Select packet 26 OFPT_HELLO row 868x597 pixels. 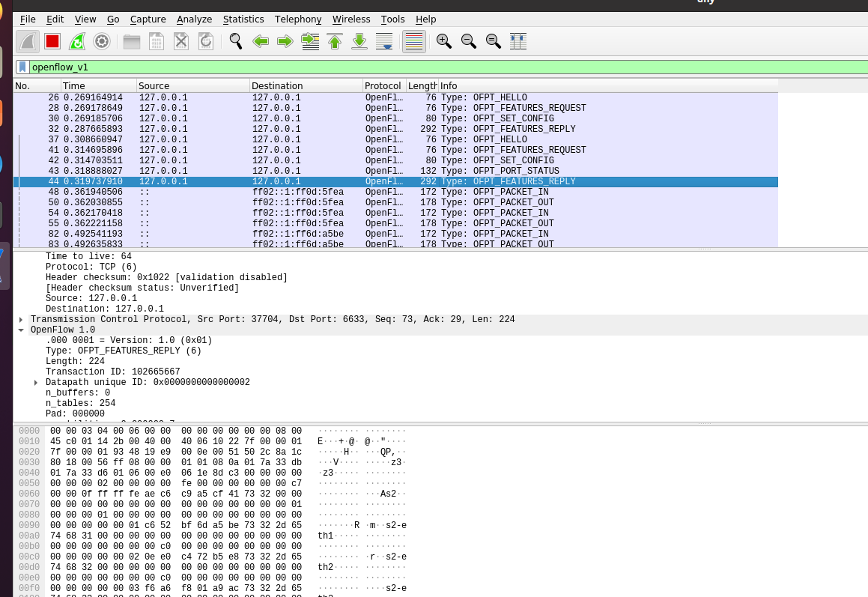pyautogui.click(x=395, y=97)
